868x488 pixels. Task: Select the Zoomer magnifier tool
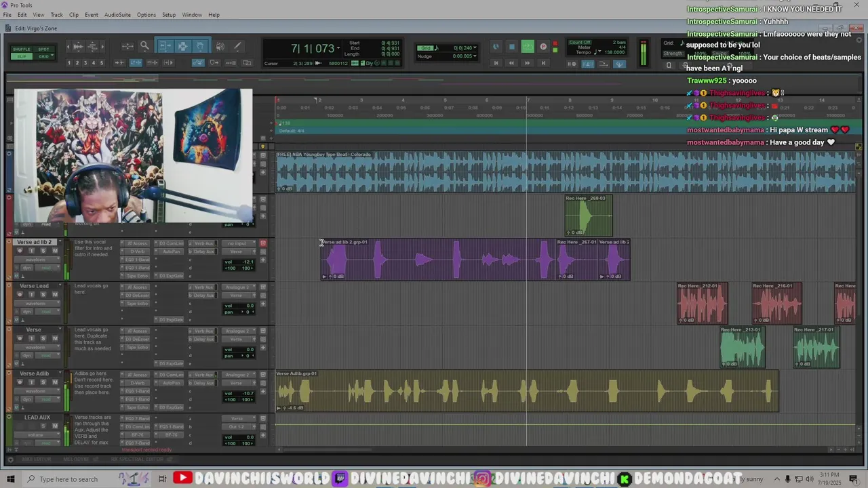pyautogui.click(x=144, y=46)
